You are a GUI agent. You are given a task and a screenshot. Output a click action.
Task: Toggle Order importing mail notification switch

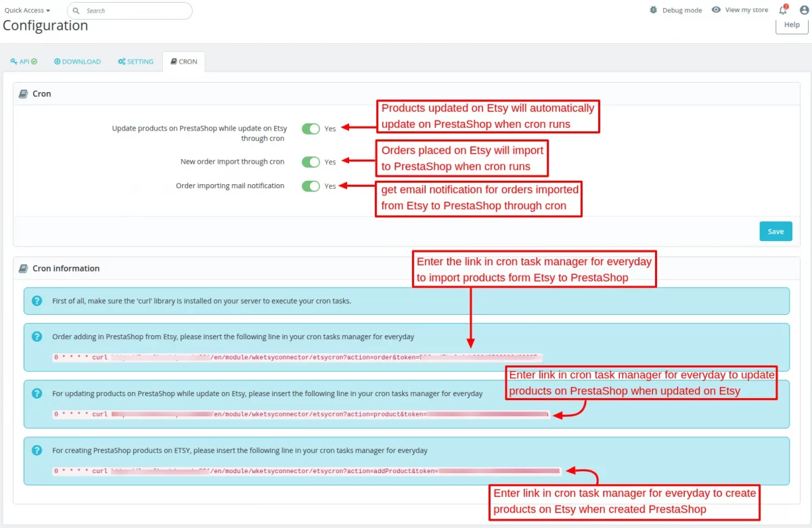(x=311, y=186)
